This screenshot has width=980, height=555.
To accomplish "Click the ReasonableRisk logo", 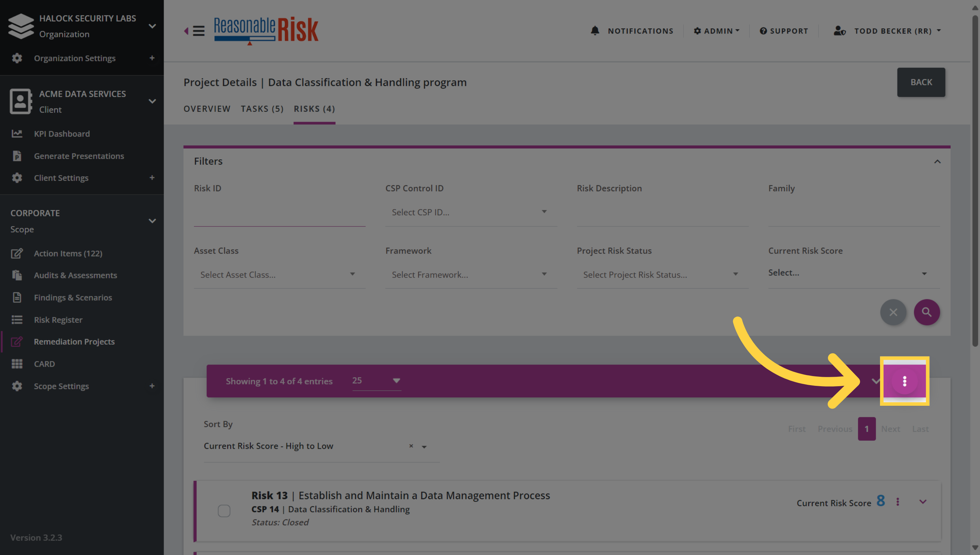I will 266,30.
